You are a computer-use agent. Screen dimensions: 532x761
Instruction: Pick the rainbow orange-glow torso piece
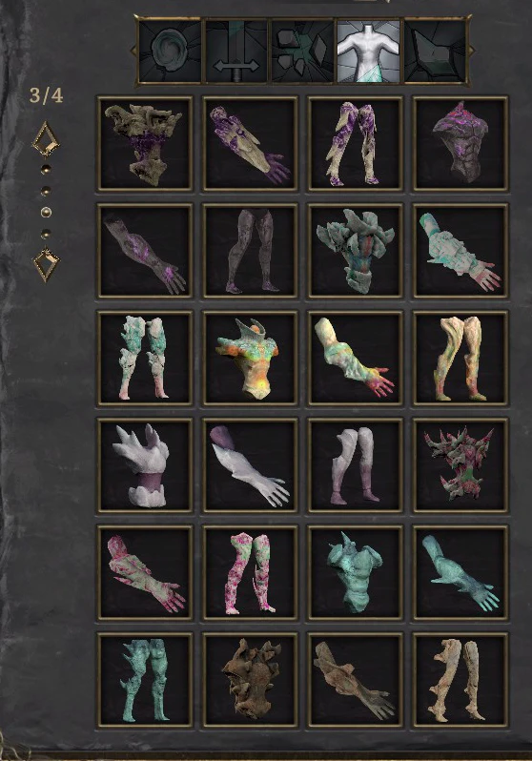pyautogui.click(x=250, y=358)
